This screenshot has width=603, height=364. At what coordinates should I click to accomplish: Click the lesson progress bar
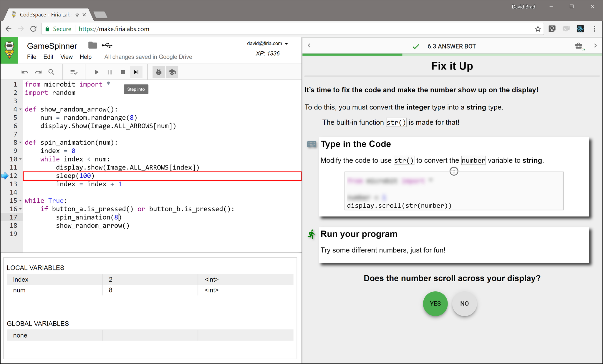click(x=452, y=54)
